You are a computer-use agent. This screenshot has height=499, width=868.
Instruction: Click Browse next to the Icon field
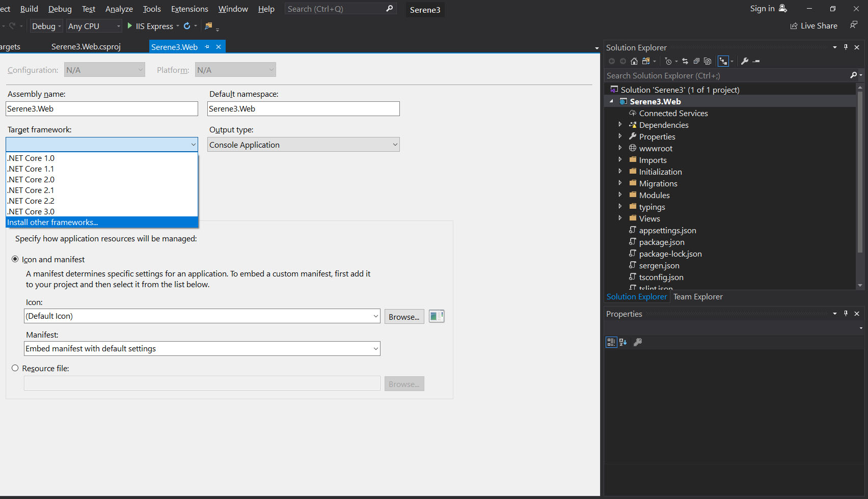point(404,316)
